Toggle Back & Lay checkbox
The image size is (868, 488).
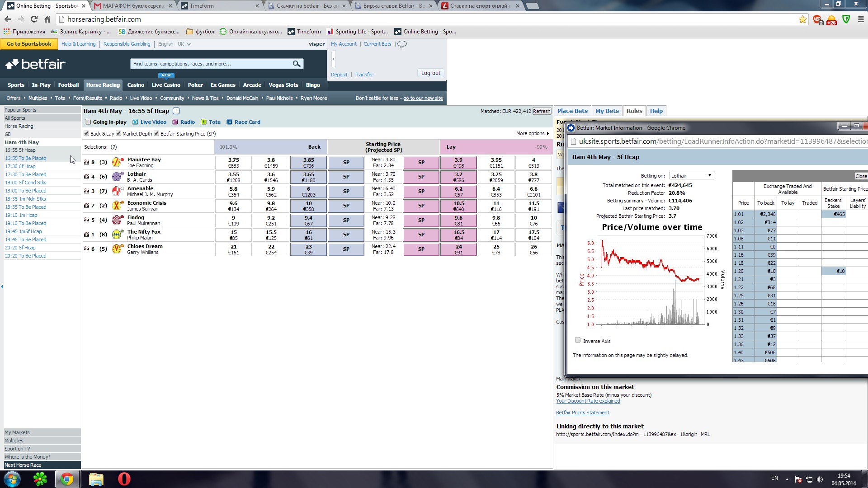[x=86, y=134]
